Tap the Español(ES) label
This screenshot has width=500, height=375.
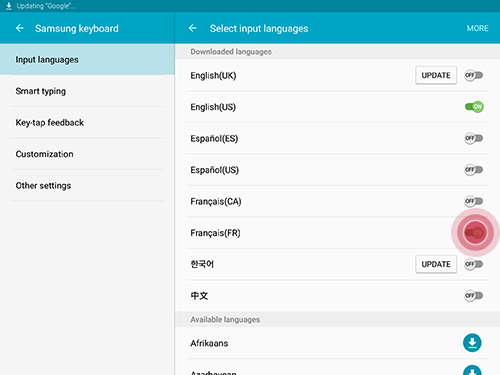pyautogui.click(x=214, y=138)
